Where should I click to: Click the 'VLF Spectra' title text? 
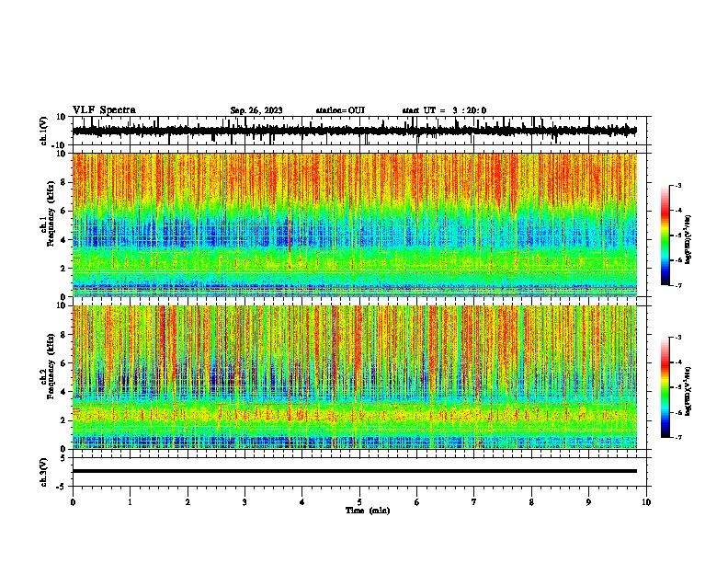[104, 110]
